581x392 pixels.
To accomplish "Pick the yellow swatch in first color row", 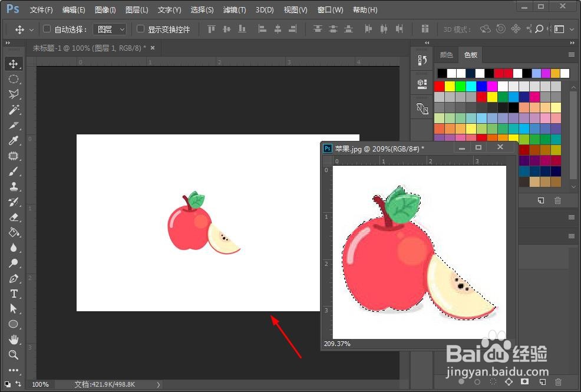I will point(450,86).
